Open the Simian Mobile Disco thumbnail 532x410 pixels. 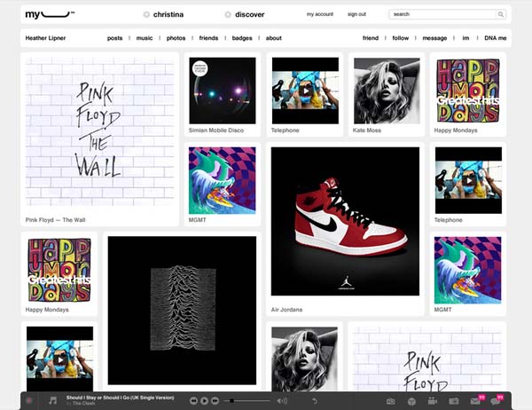(x=223, y=91)
